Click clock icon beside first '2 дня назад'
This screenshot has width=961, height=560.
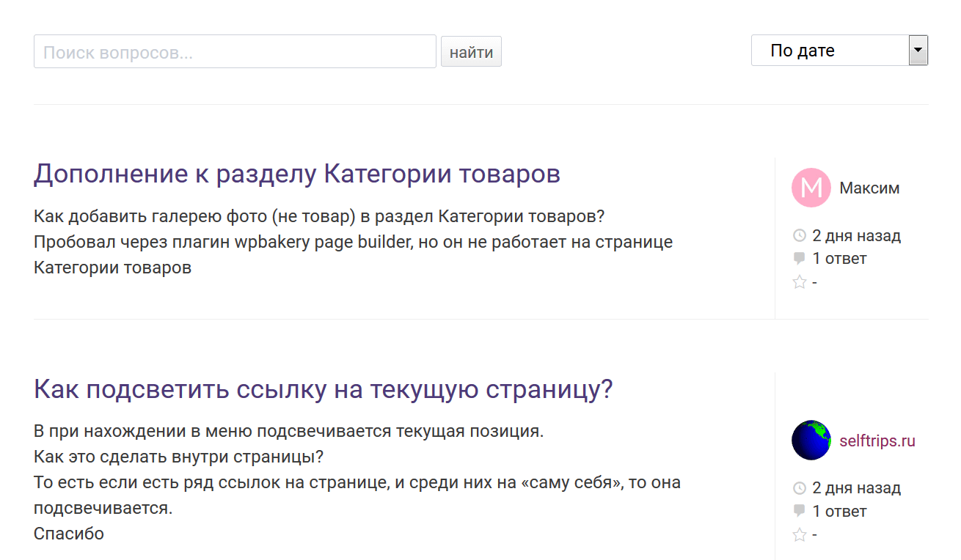800,236
